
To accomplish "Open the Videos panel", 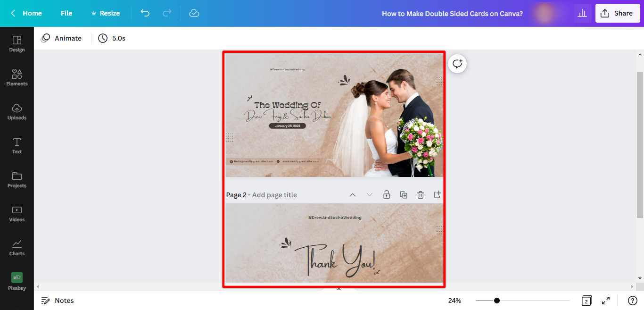I will click(17, 213).
